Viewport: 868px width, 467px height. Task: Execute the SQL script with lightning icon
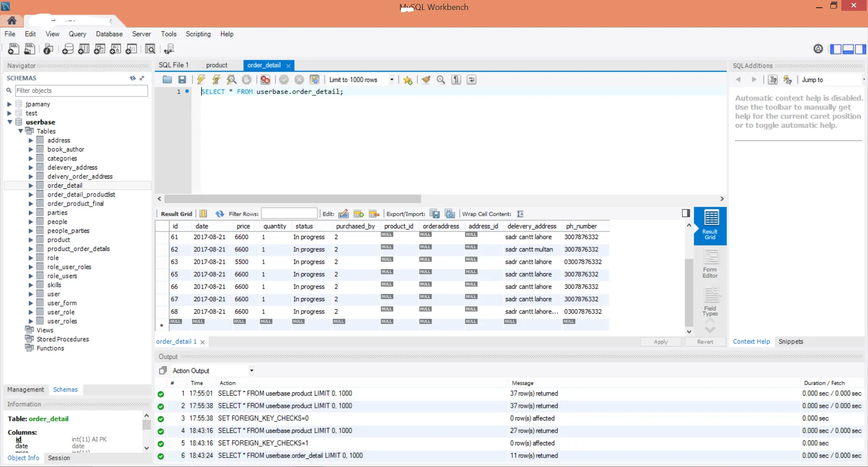click(x=201, y=80)
